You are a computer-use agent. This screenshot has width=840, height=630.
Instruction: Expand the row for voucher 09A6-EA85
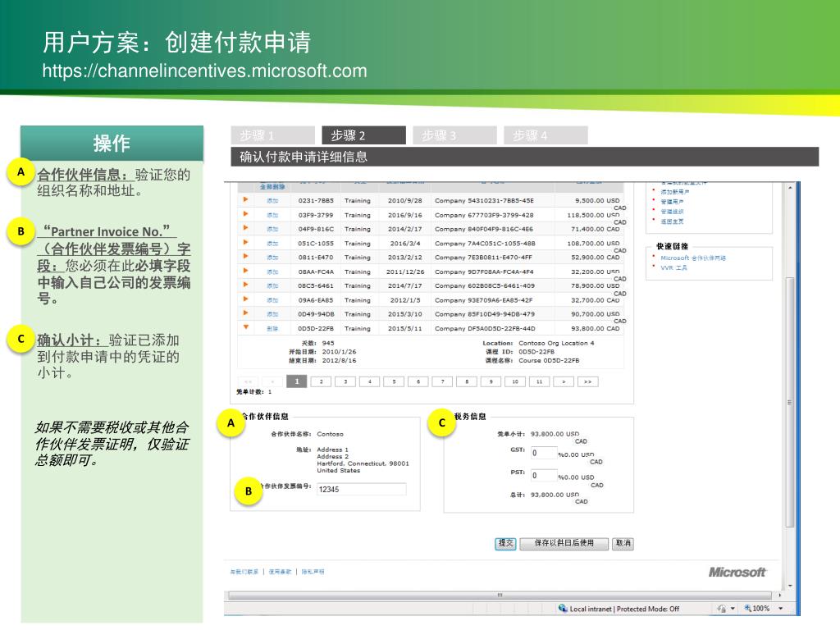[x=245, y=299]
